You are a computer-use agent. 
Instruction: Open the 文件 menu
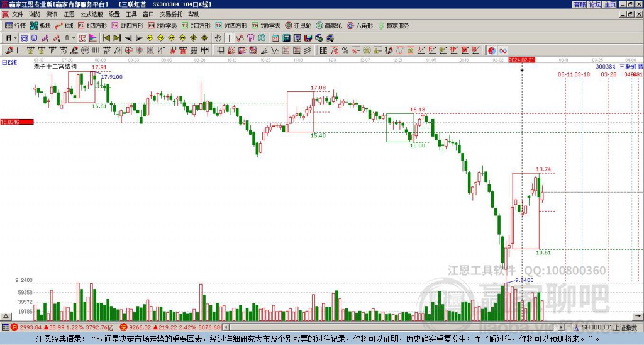point(18,14)
